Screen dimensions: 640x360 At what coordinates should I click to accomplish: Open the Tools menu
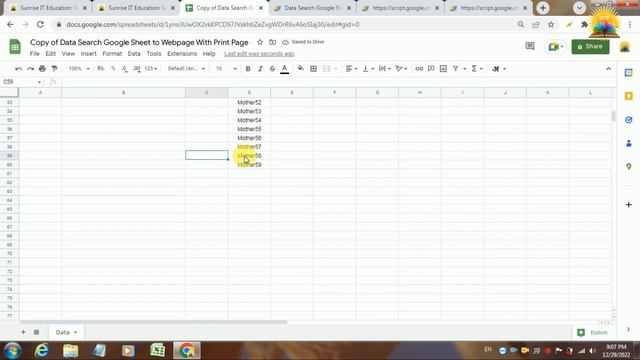[x=154, y=54]
